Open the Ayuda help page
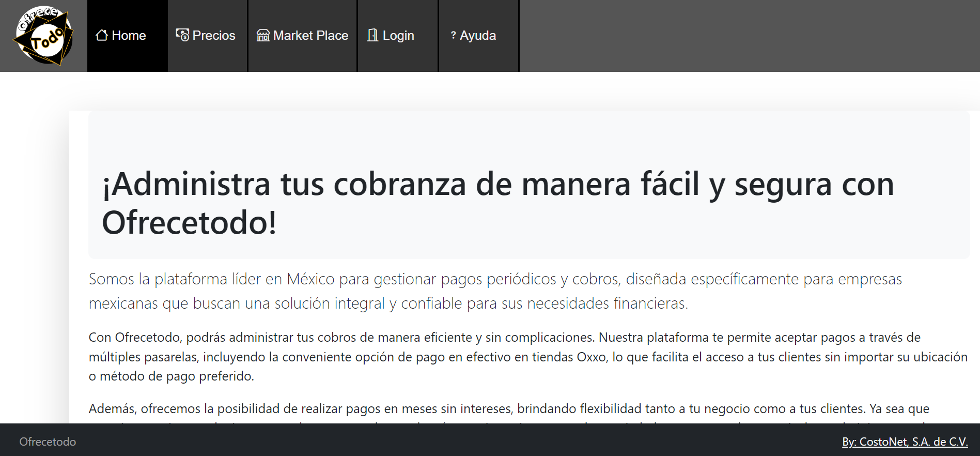 (477, 36)
